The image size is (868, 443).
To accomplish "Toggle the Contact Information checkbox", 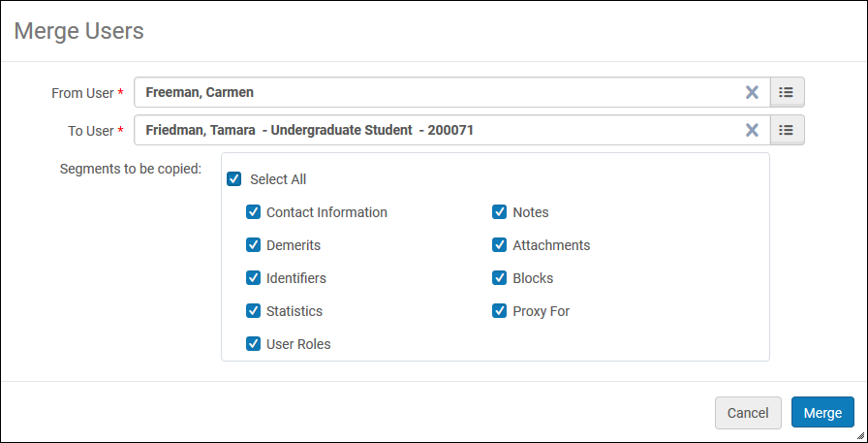I will click(253, 212).
